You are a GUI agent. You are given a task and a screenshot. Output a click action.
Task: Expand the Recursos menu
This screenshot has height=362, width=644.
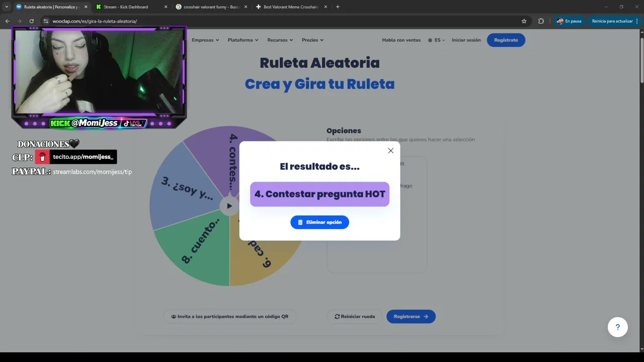coord(280,40)
